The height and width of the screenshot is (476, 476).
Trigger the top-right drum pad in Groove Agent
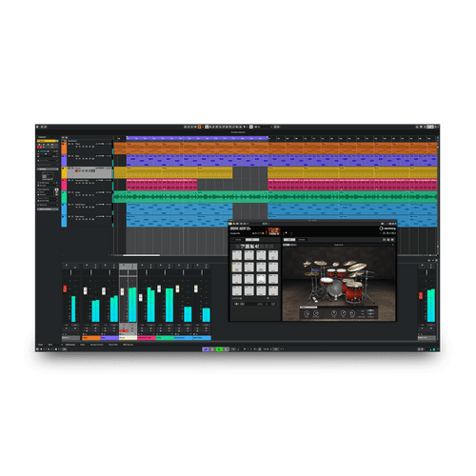coord(273,255)
